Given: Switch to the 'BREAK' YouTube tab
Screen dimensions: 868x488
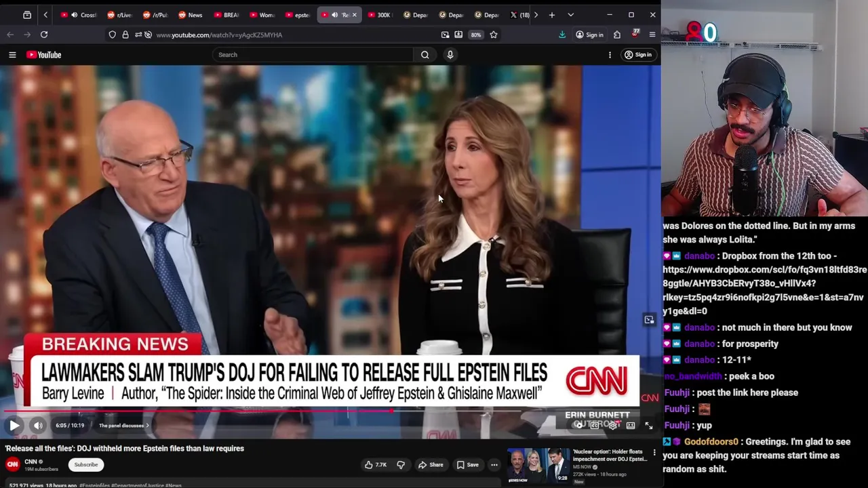Looking at the screenshot, I should tap(226, 15).
